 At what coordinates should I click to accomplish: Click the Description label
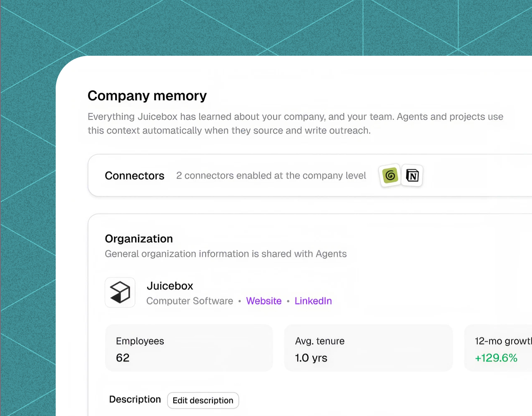pyautogui.click(x=135, y=399)
